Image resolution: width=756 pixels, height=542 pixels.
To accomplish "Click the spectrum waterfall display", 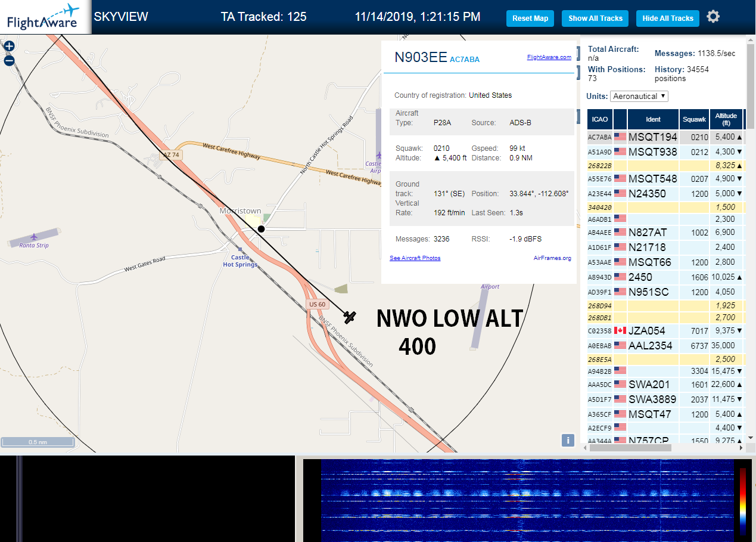I will pos(527,500).
